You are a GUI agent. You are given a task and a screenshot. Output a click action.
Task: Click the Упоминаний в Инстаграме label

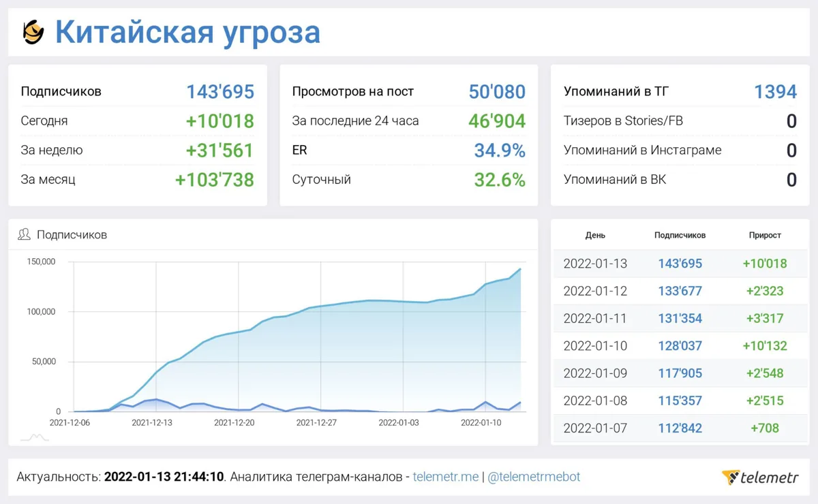pos(642,150)
